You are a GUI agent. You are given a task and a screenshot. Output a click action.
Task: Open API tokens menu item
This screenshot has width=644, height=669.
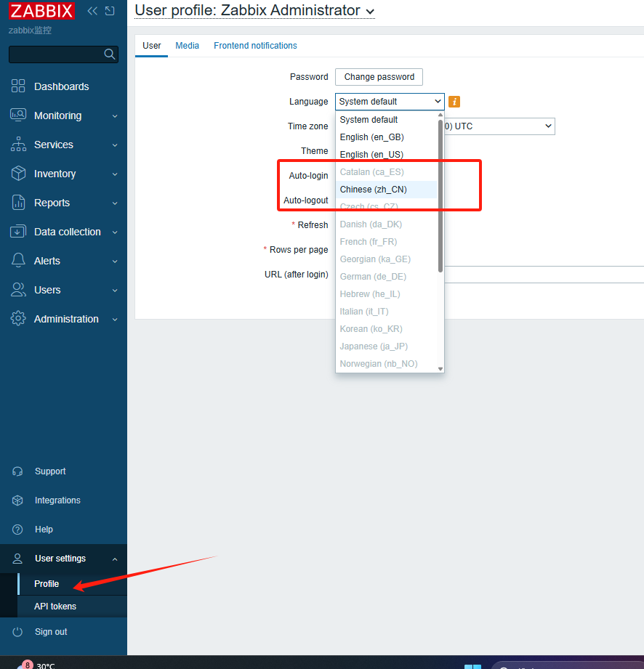coord(55,607)
